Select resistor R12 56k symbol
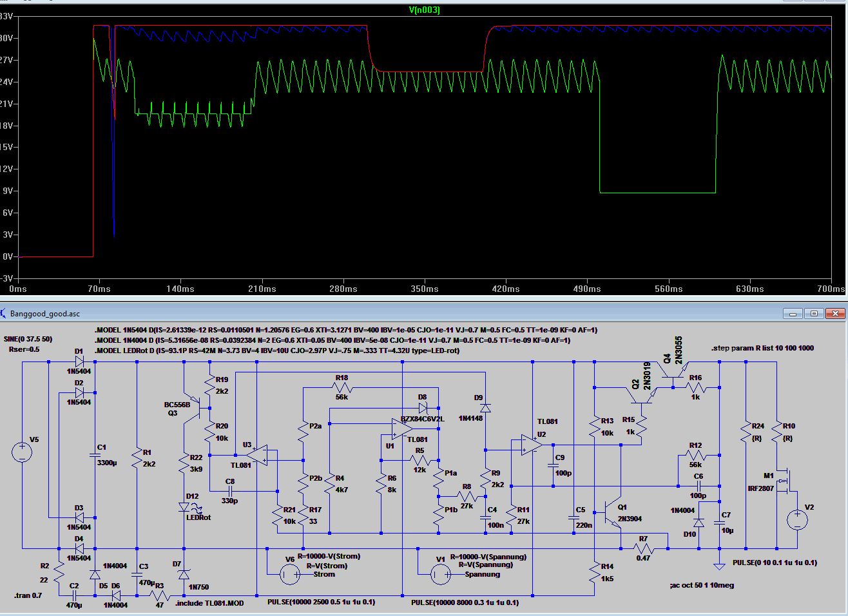The width and height of the screenshot is (848, 616). pos(695,455)
